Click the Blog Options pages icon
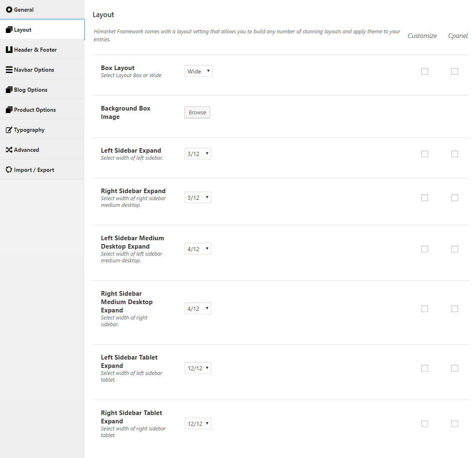This screenshot has height=458, width=476. [9, 90]
